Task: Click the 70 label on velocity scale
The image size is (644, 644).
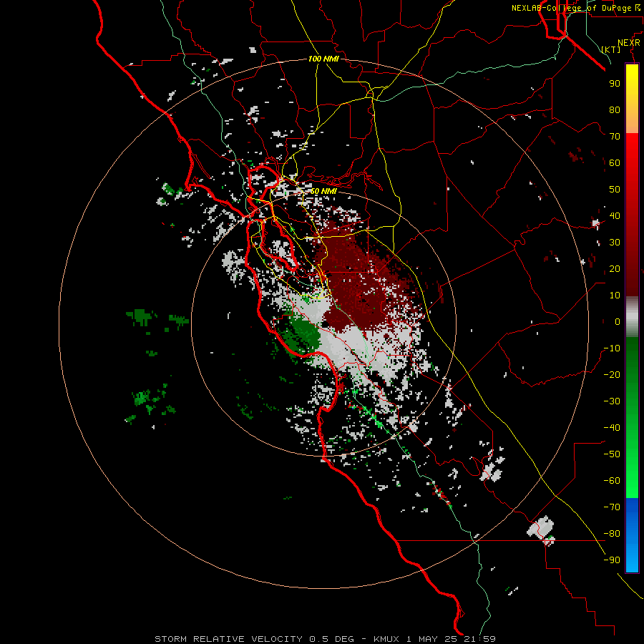Action: click(615, 137)
